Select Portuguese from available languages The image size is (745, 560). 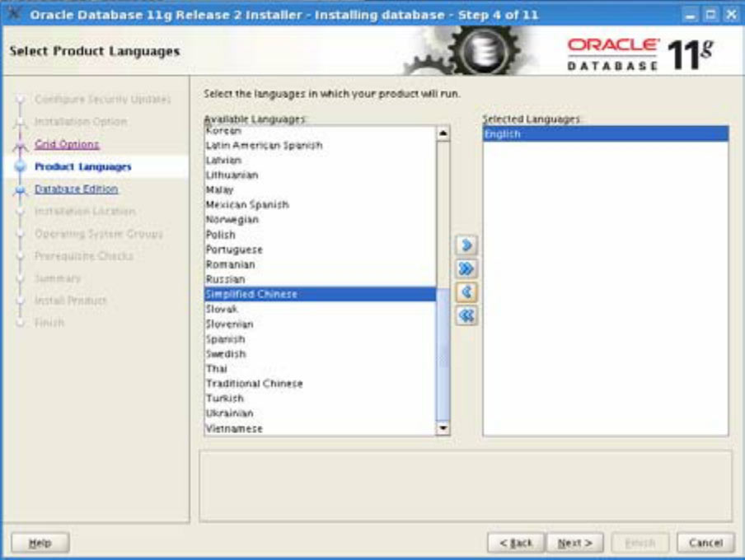click(234, 250)
